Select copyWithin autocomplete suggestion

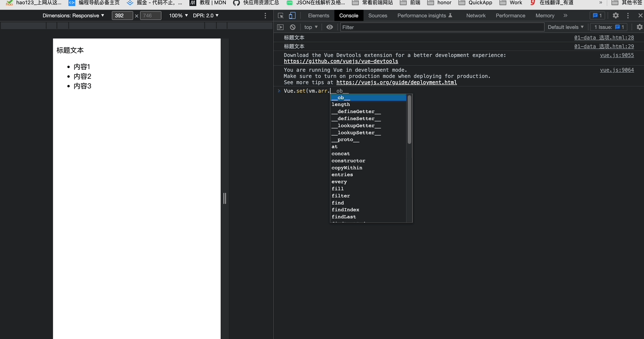pos(368,168)
